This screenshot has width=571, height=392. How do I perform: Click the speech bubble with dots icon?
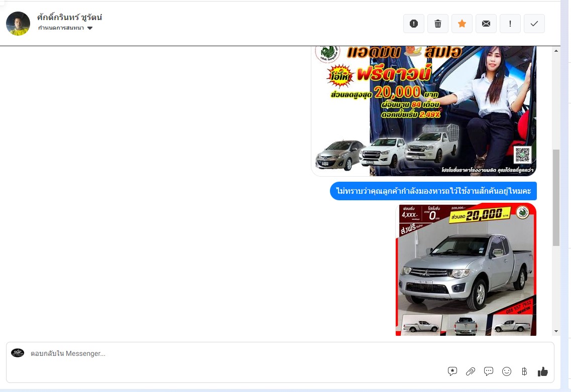(489, 371)
